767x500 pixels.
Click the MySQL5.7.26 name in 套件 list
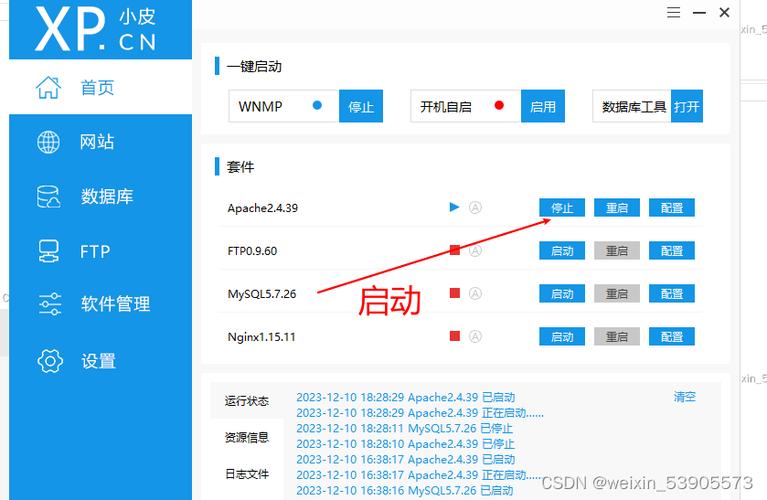tap(262, 294)
